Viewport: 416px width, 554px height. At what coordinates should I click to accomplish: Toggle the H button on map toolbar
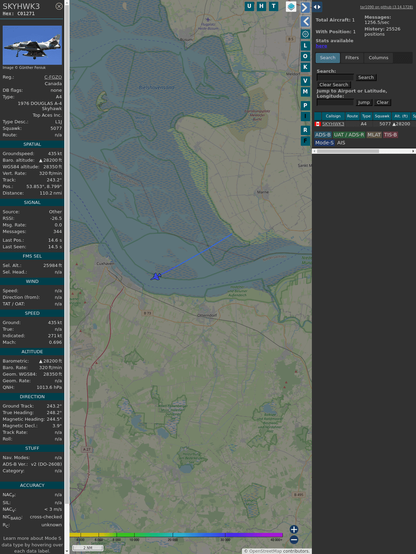pos(261,6)
